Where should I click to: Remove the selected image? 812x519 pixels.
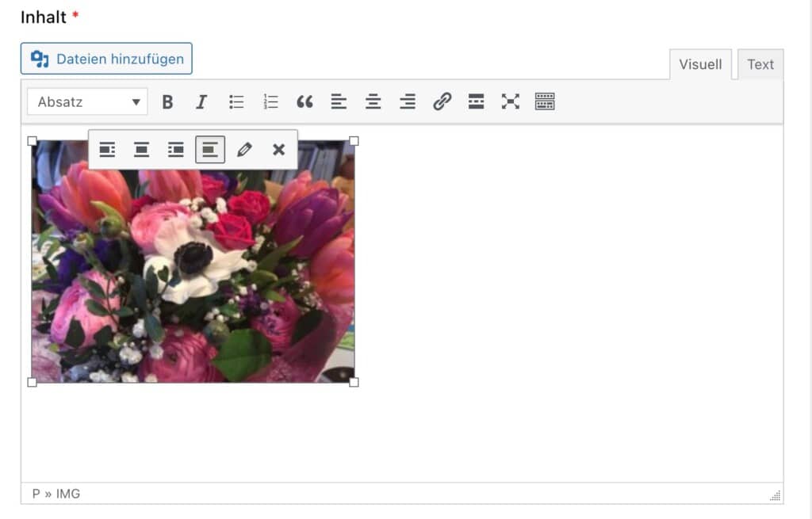pos(278,150)
